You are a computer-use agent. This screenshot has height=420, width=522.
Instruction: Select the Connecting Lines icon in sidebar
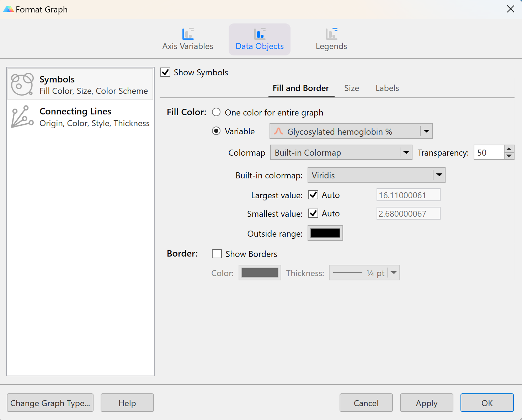pyautogui.click(x=22, y=117)
